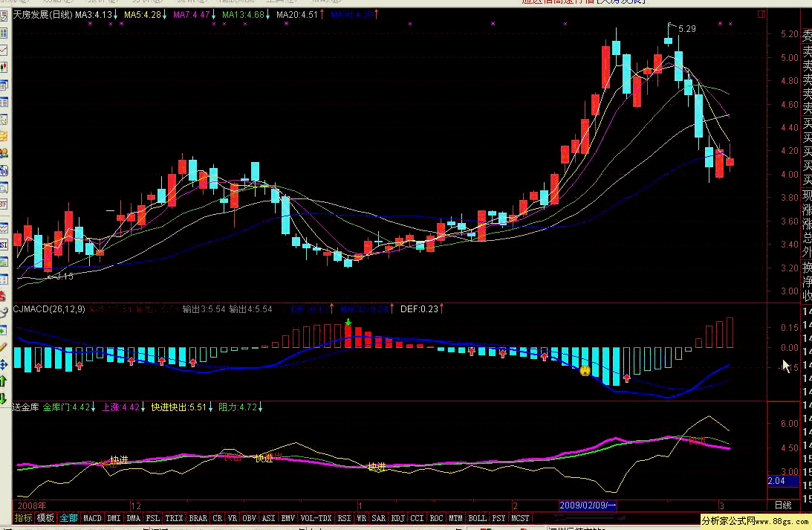Switch to the 指标 tab

point(23,517)
